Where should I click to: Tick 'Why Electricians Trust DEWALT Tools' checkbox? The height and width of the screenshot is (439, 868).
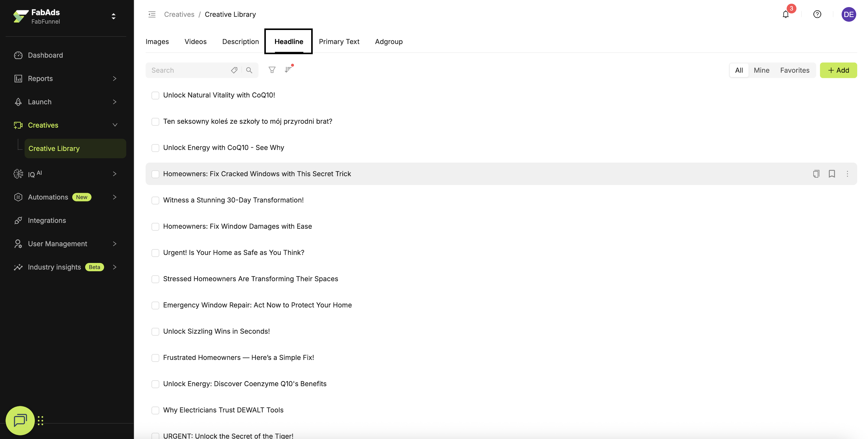click(x=155, y=410)
